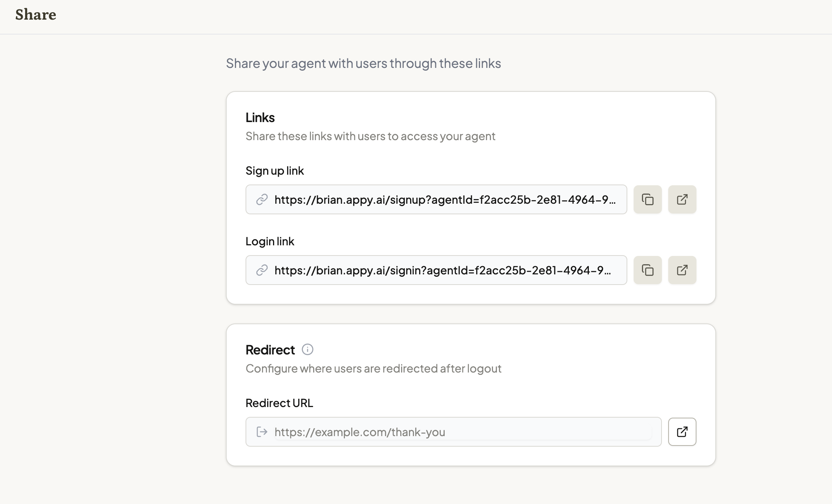Open the sign up link externally
The width and height of the screenshot is (832, 504).
(x=682, y=199)
